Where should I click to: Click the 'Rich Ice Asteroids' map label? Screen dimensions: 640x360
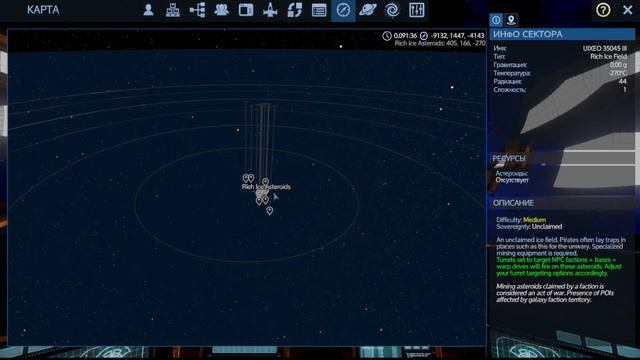coord(266,187)
